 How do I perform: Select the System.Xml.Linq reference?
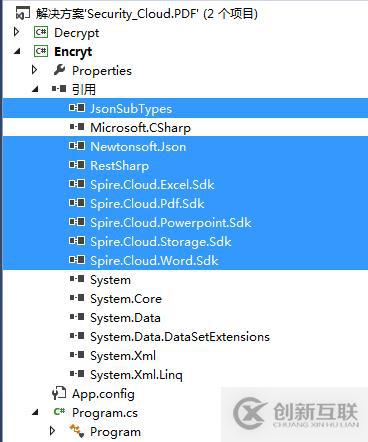click(x=136, y=375)
